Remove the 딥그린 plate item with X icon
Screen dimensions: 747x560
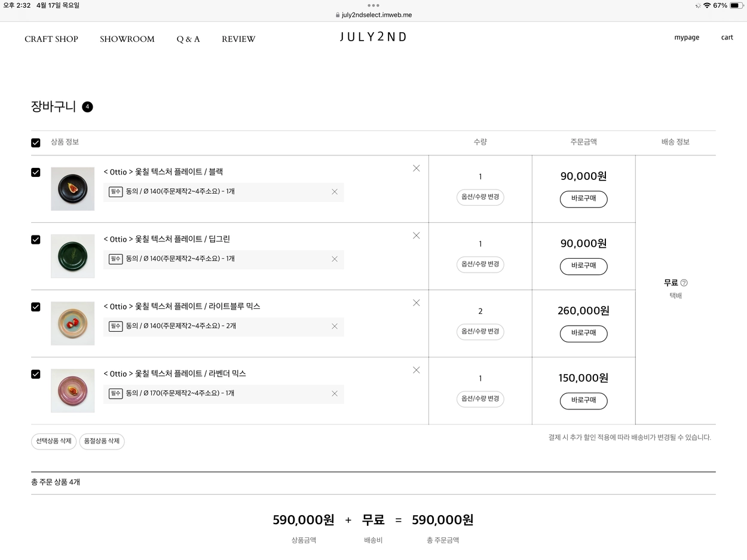point(417,235)
